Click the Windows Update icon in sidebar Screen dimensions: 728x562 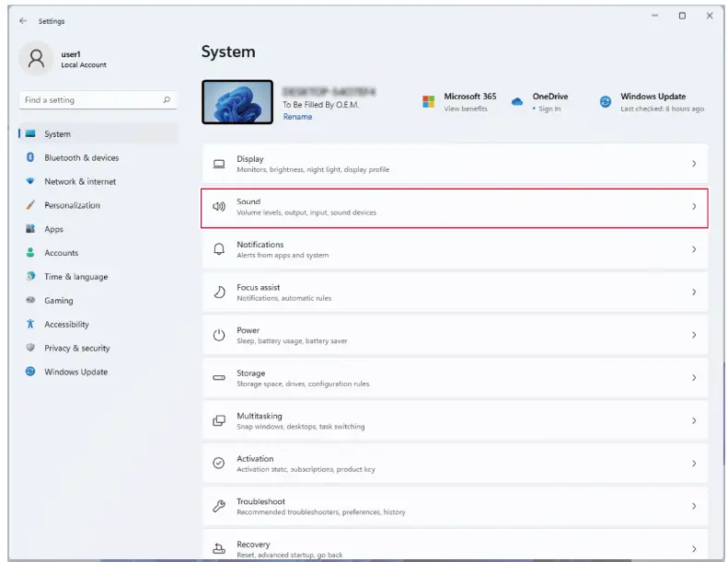point(30,373)
